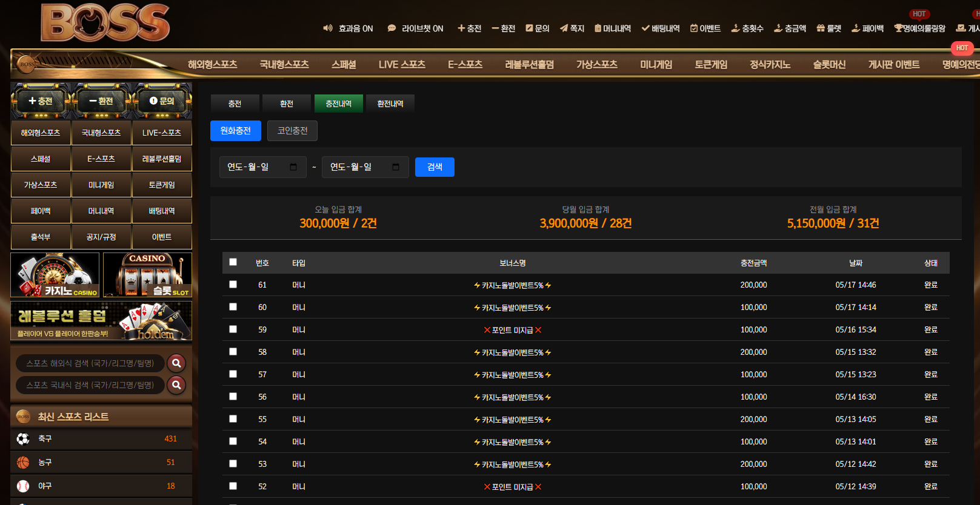Click the blue 검색 button
980x505 pixels.
[435, 167]
